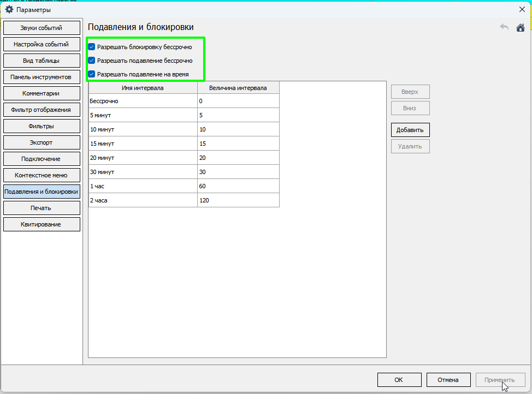
Task: Disable Разрешать подавление на время
Action: [x=92, y=74]
